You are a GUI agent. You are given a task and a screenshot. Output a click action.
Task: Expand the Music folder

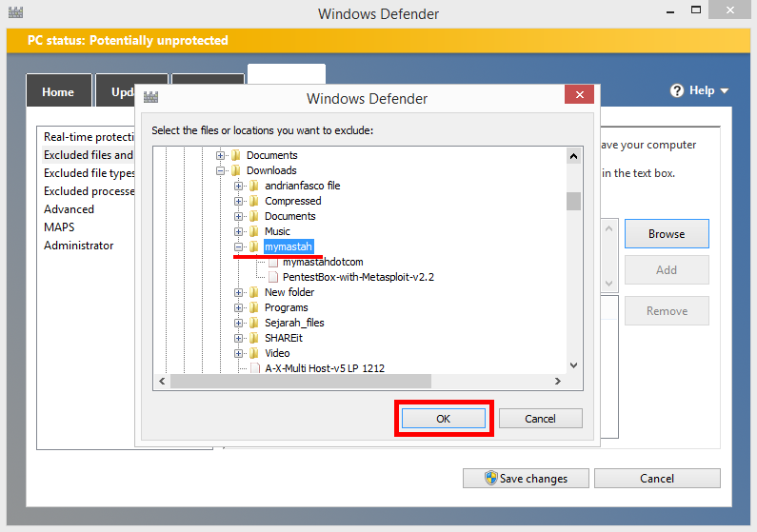238,231
